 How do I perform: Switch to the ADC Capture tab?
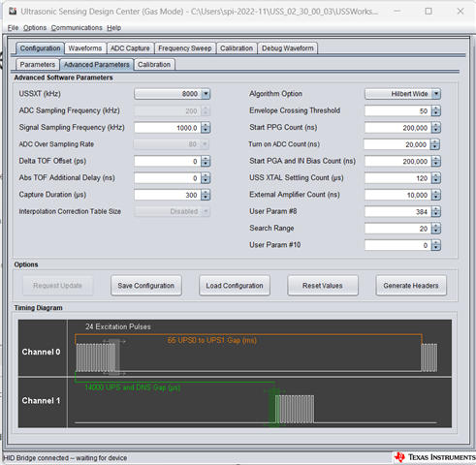pyautogui.click(x=130, y=48)
